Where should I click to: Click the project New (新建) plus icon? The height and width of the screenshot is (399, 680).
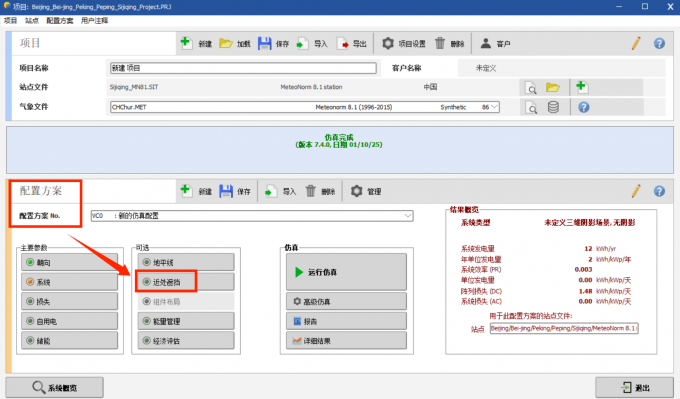click(186, 43)
